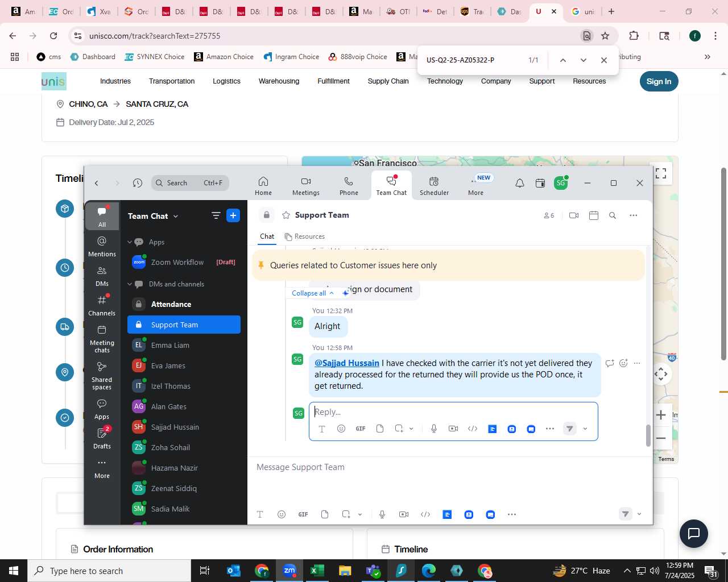Attach file in reply box
The width and height of the screenshot is (728, 582).
pos(380,429)
